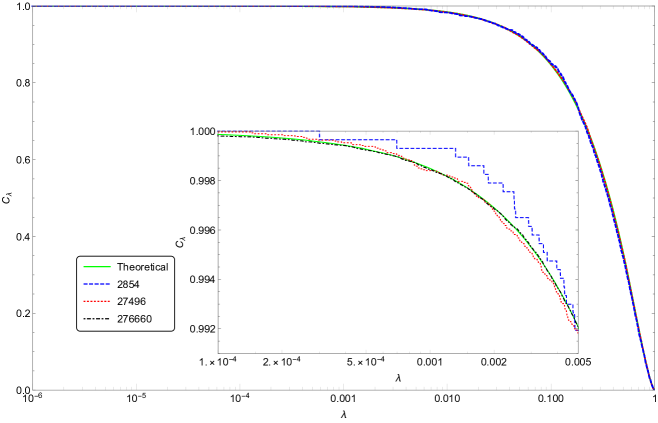
Task: Click main y-axis tick label 0.4
Action: pyautogui.click(x=22, y=237)
